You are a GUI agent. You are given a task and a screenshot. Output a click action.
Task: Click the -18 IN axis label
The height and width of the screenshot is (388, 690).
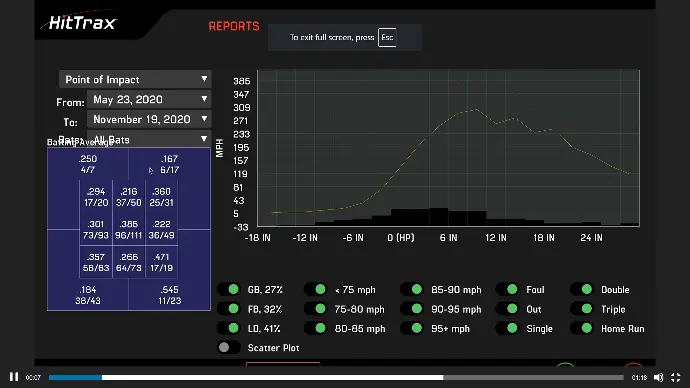tap(258, 238)
